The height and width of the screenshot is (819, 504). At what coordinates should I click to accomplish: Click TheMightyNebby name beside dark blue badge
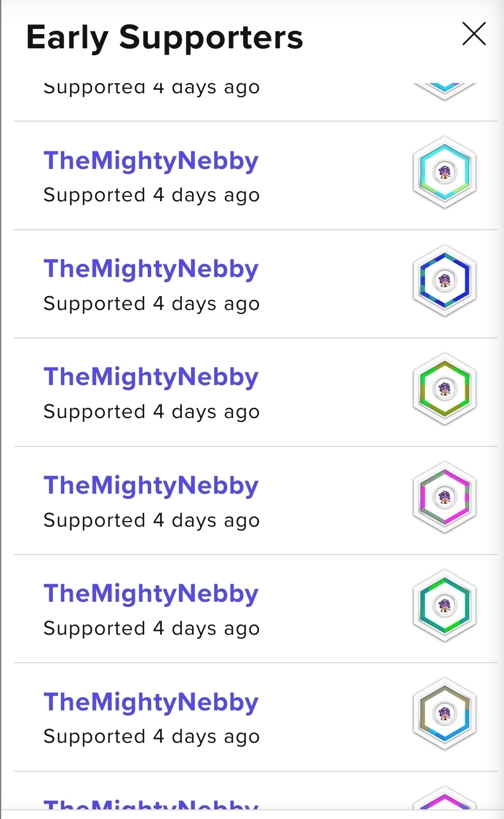[151, 269]
